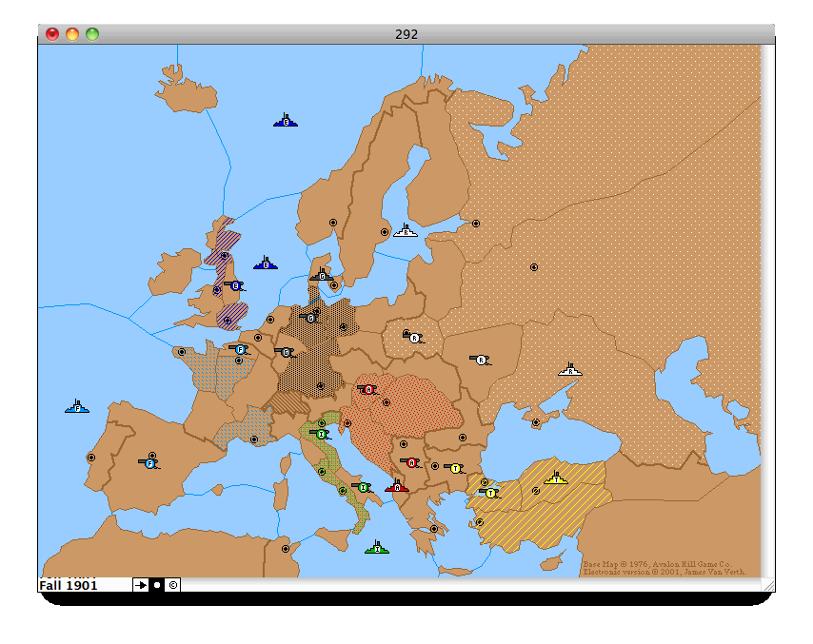Click the Berlin supply center dot
The width and height of the screenshot is (813, 644).
(x=343, y=327)
